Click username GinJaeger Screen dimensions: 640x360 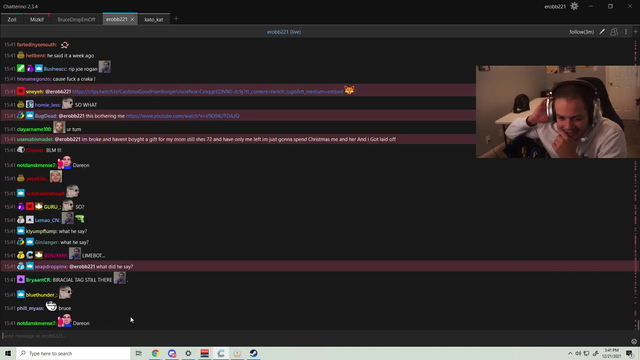coord(47,242)
